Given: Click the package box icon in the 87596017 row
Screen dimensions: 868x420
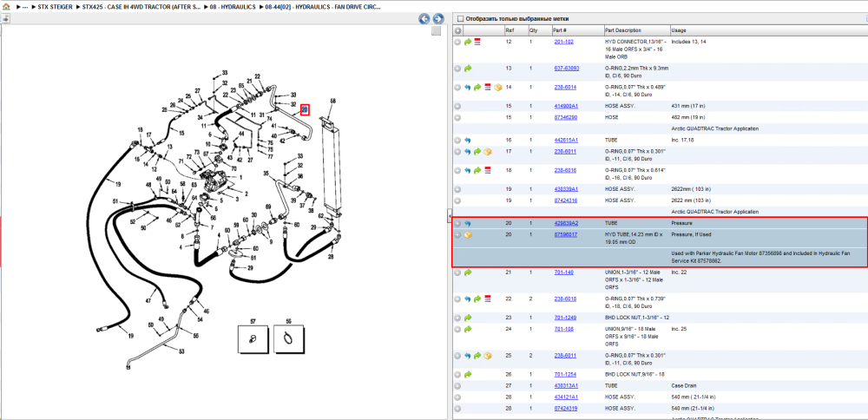Looking at the screenshot, I should (468, 235).
